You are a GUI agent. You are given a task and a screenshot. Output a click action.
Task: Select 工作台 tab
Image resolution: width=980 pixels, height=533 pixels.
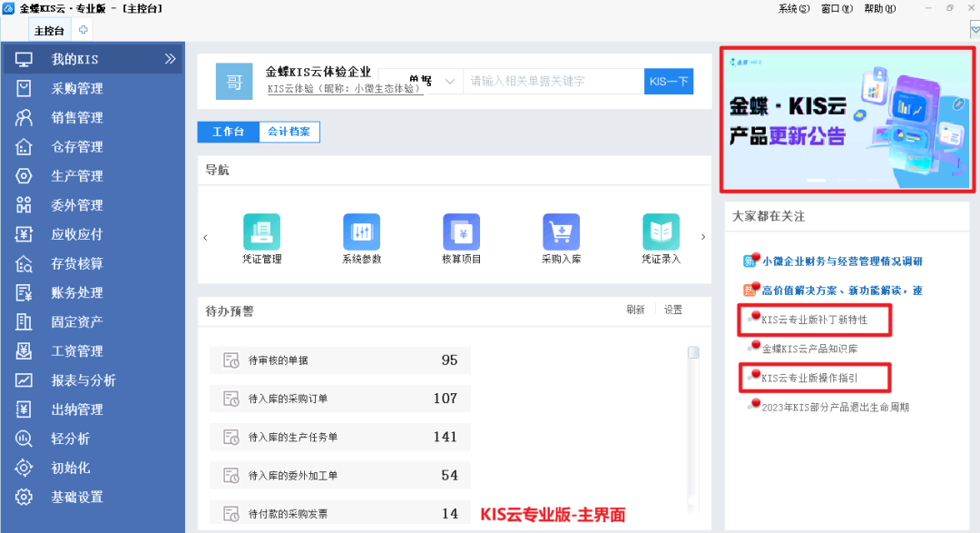pyautogui.click(x=228, y=132)
